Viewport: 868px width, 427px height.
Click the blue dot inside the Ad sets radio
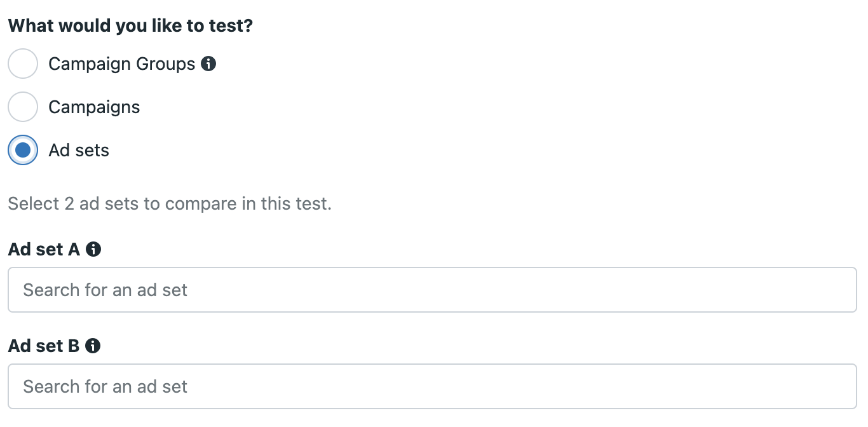coord(23,150)
